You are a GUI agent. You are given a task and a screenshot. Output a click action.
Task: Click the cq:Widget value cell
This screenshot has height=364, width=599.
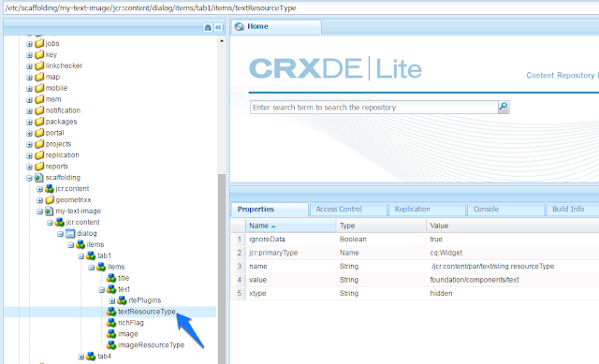coord(446,253)
